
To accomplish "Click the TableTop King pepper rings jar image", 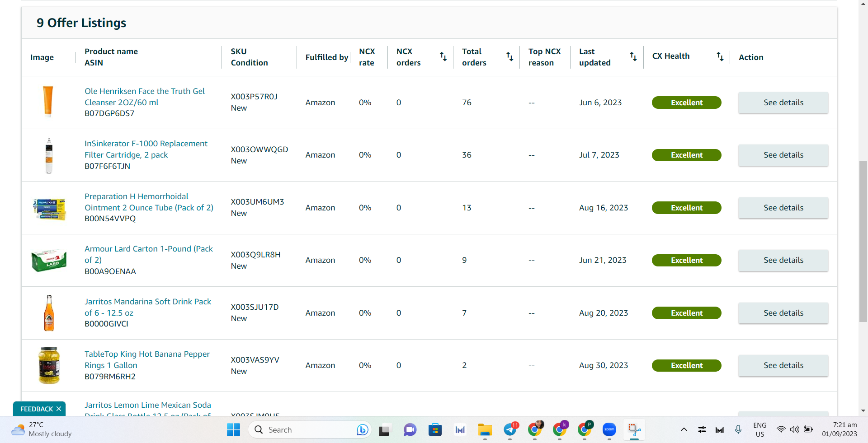I will (49, 366).
